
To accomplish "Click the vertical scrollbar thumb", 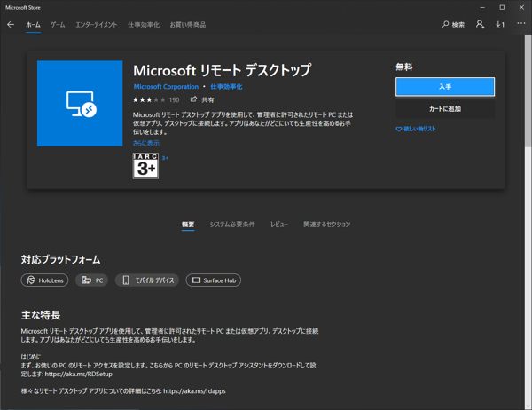I will [528, 91].
